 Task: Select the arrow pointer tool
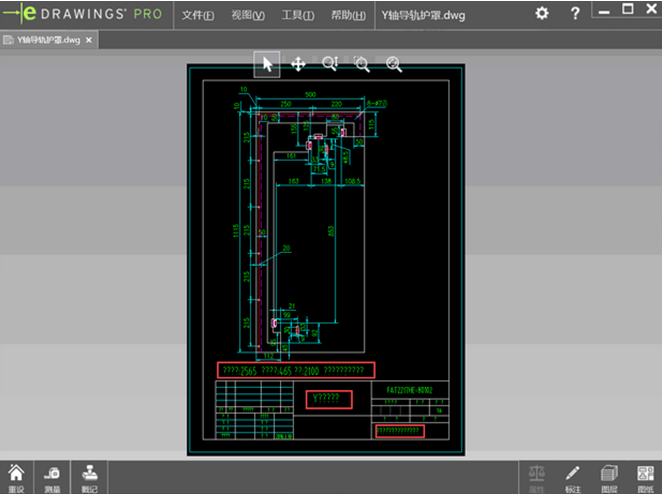pyautogui.click(x=267, y=64)
